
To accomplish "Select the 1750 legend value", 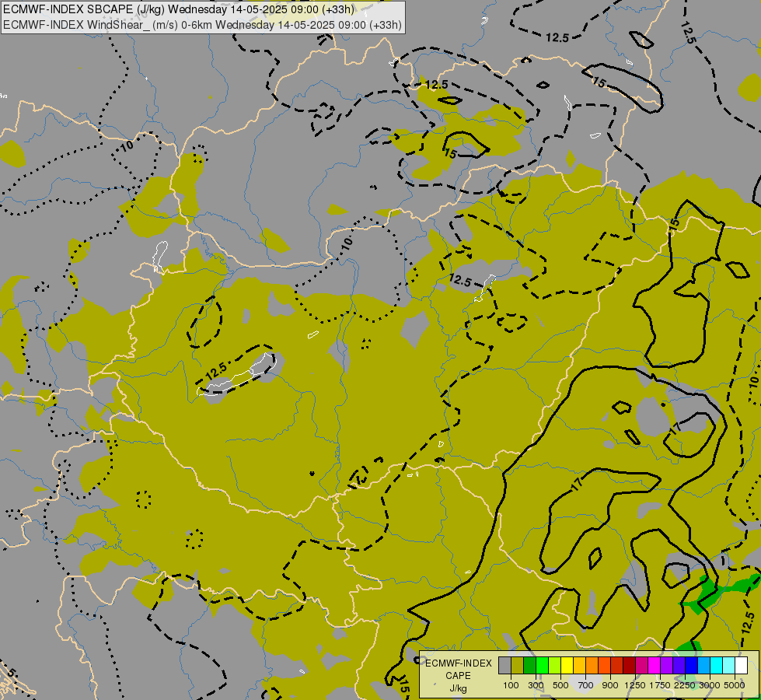I will (x=660, y=685).
